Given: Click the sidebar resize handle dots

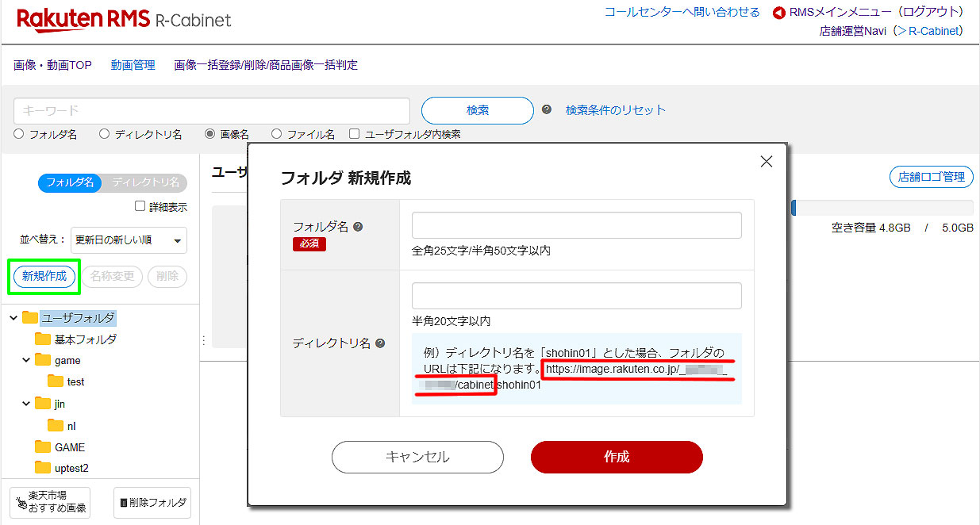Looking at the screenshot, I should [x=204, y=339].
